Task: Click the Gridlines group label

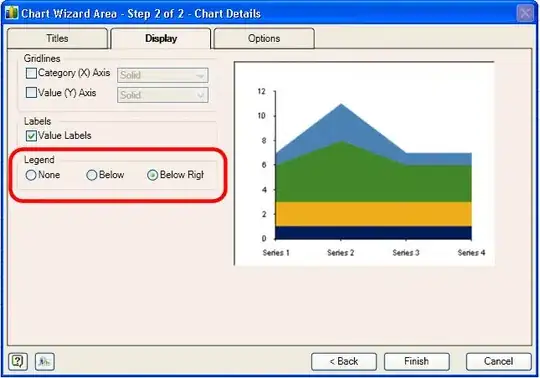Action: pos(42,59)
